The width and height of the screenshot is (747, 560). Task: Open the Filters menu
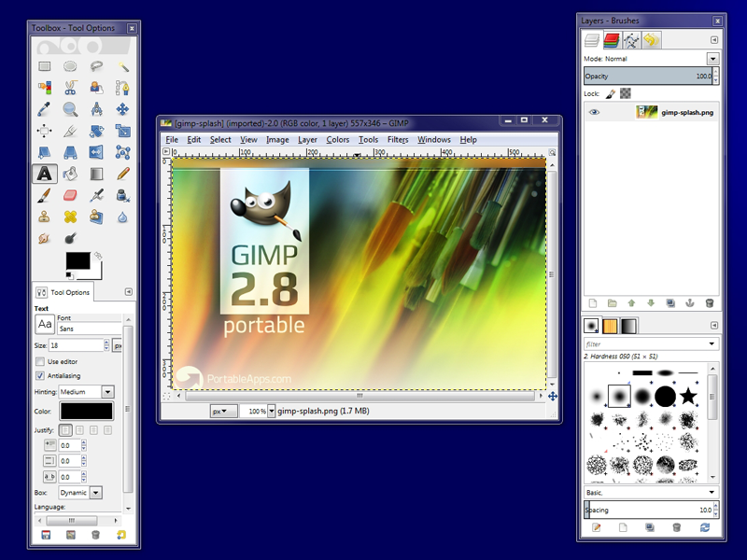point(399,139)
